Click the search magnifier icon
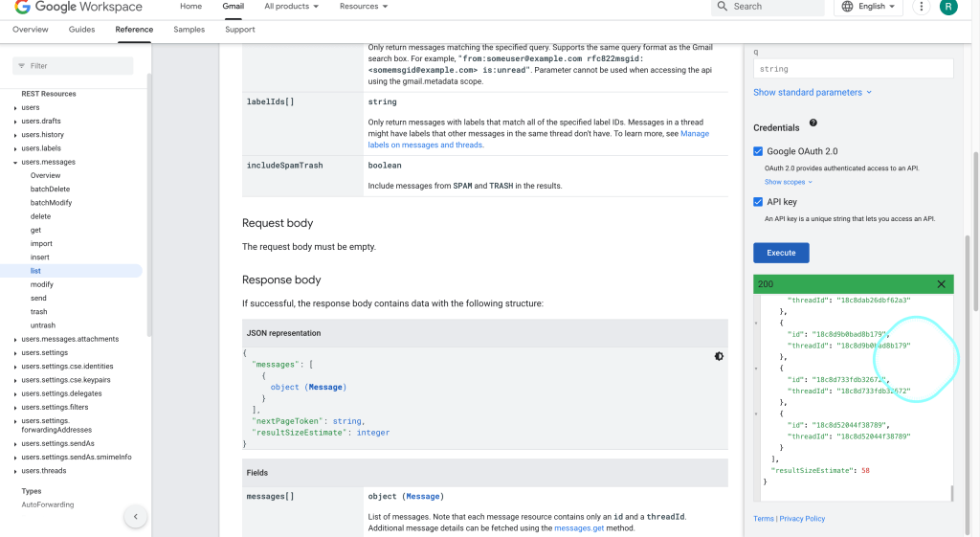This screenshot has height=537, width=980. [722, 7]
